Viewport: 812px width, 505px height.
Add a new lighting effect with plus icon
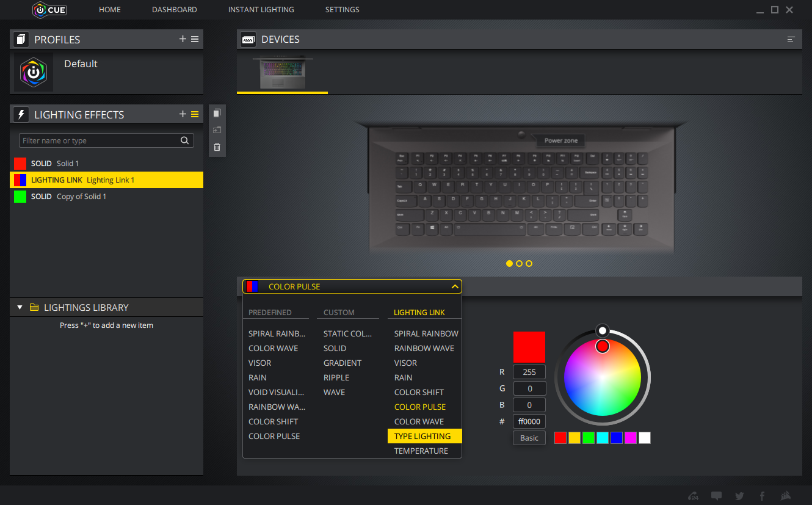click(x=183, y=114)
